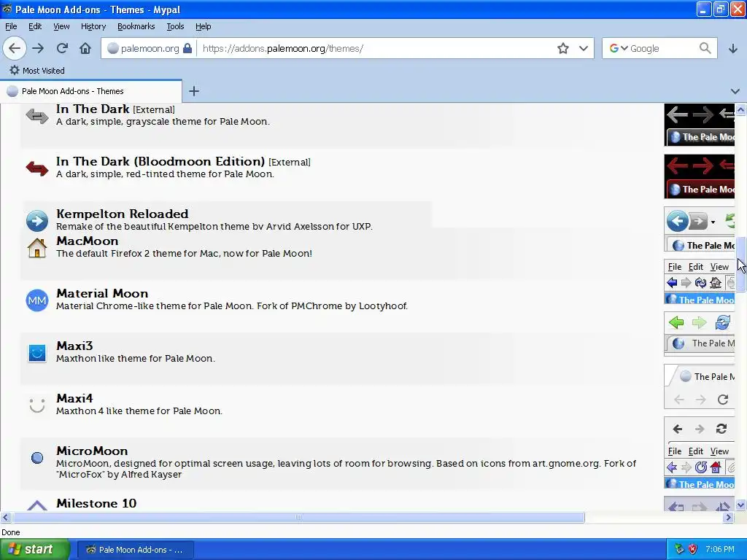Click the green tray icon beside the shield
This screenshot has height=560, width=747.
(679, 550)
